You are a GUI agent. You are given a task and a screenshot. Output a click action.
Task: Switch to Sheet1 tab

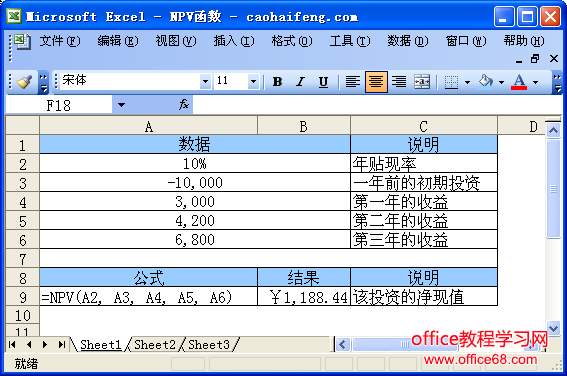point(100,345)
